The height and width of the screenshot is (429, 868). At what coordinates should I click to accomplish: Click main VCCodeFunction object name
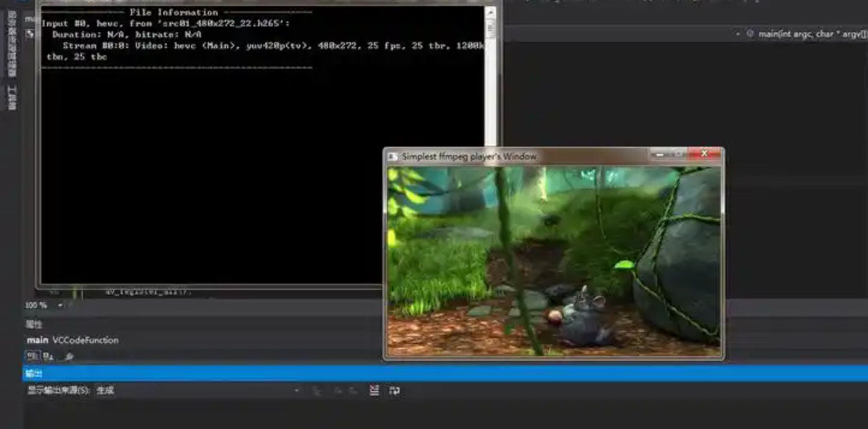[73, 340]
